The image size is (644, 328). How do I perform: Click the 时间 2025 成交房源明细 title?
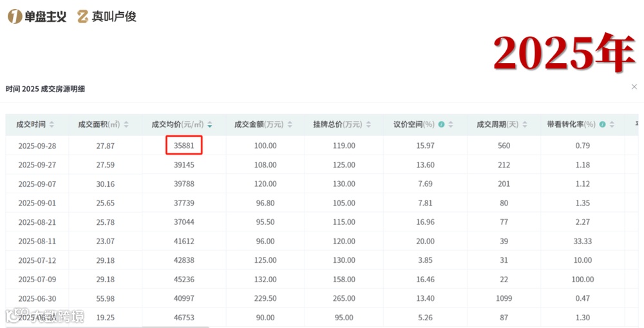click(45, 89)
